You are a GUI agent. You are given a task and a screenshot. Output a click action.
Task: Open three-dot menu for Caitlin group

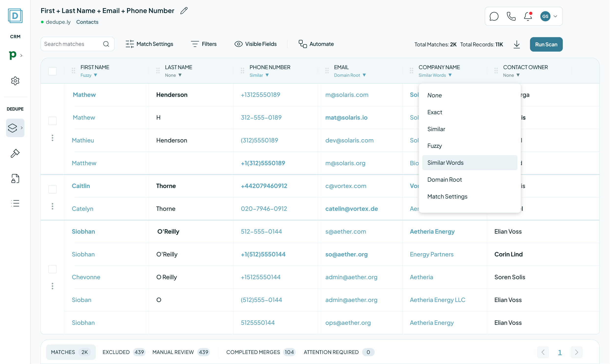pyautogui.click(x=52, y=206)
